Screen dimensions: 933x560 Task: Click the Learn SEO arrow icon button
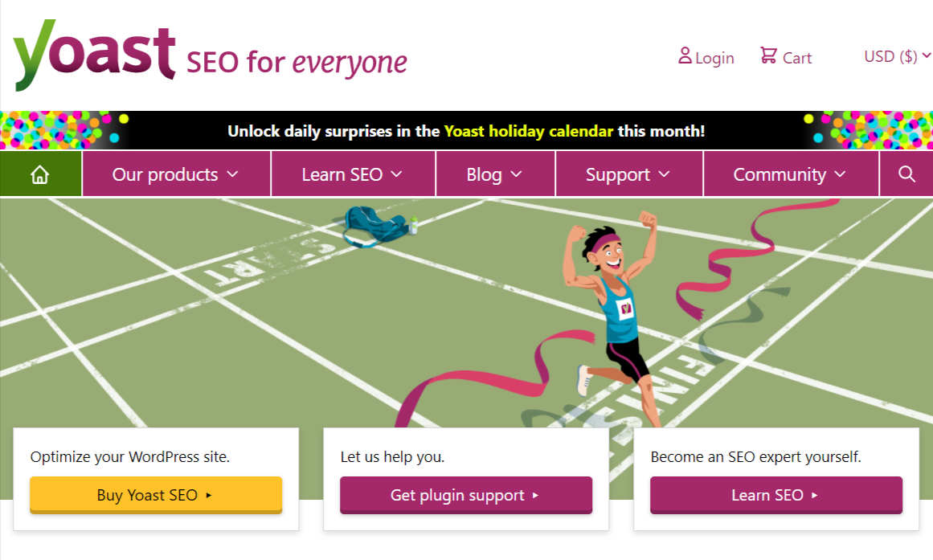point(814,495)
